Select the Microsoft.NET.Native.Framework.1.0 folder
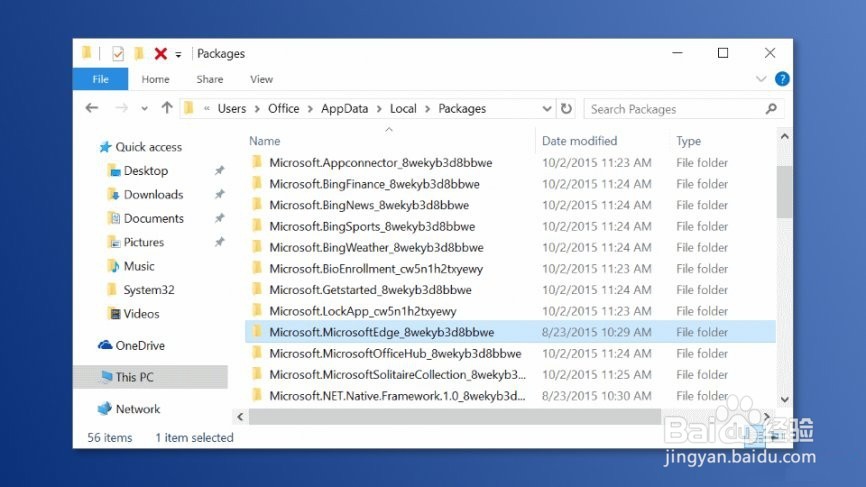Screen dimensions: 866x487 (510, 395)
